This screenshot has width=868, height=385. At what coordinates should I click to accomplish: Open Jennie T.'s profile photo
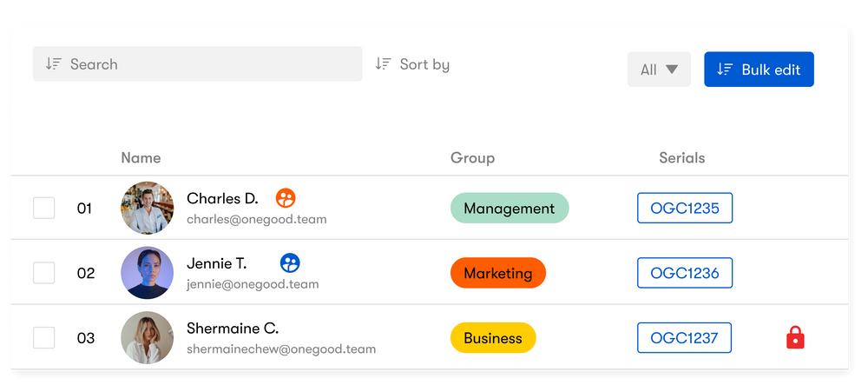[x=147, y=273]
